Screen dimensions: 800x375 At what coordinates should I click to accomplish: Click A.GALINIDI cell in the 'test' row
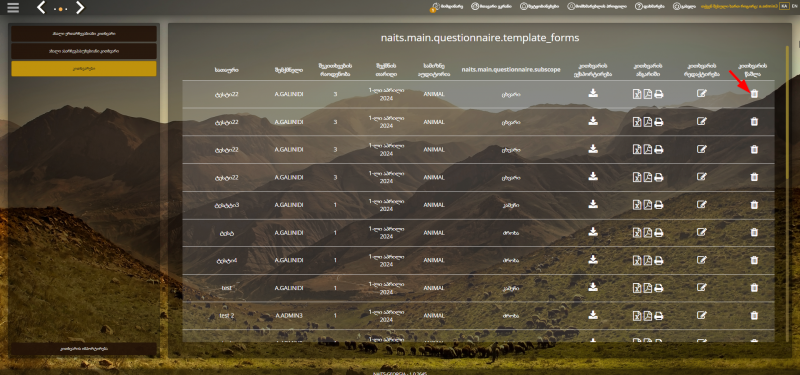coord(289,288)
